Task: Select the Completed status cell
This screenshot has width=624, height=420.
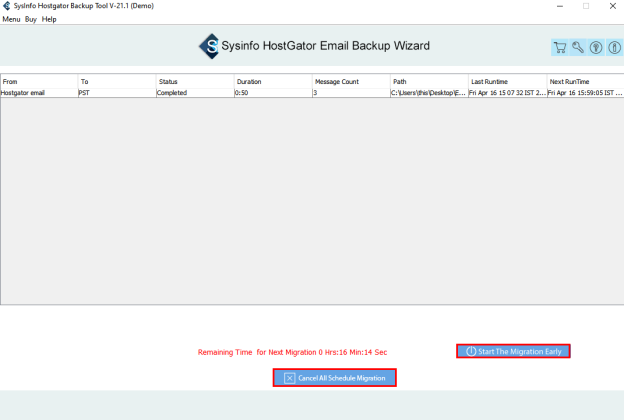Action: (x=195, y=93)
